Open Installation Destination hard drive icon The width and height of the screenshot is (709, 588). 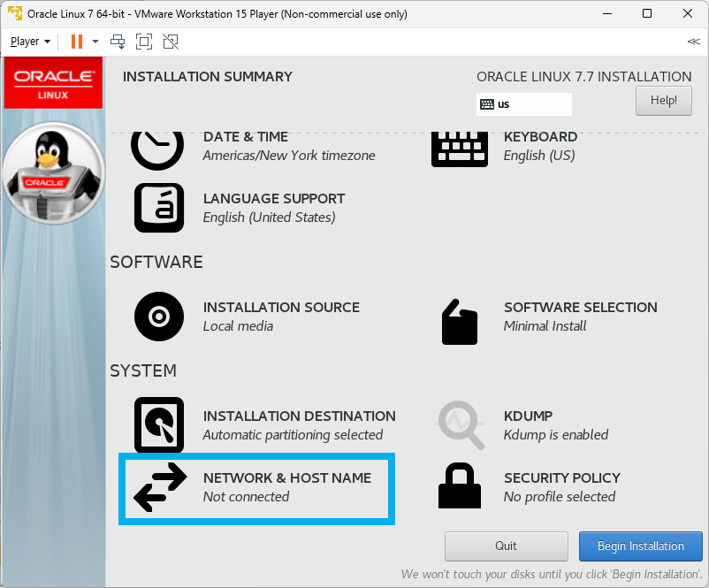pos(159,424)
